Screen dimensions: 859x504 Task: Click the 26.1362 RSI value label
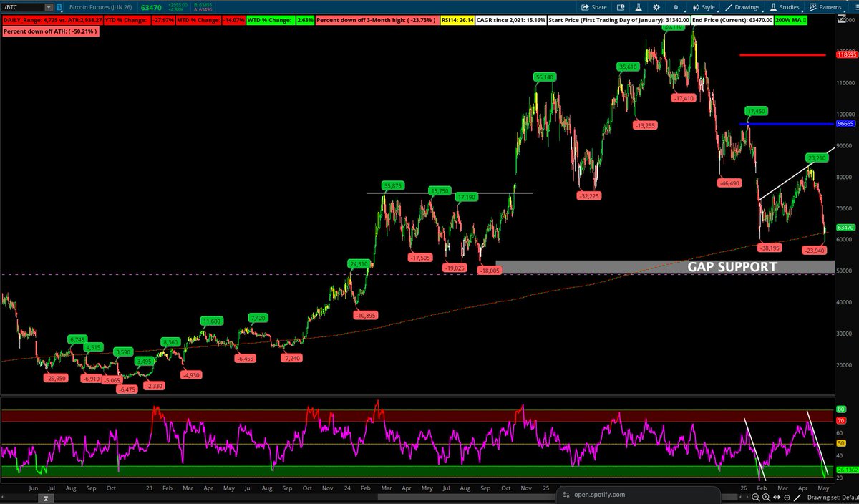(846, 472)
